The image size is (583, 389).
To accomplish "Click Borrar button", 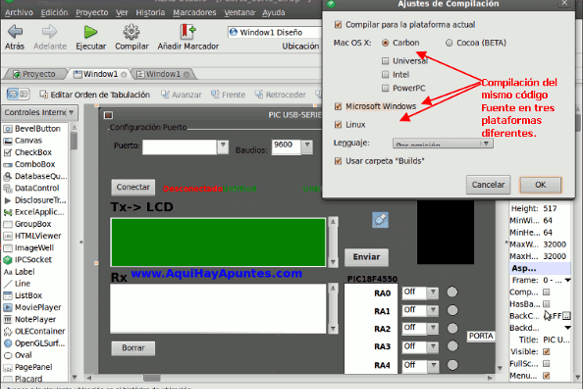I will coord(133,348).
